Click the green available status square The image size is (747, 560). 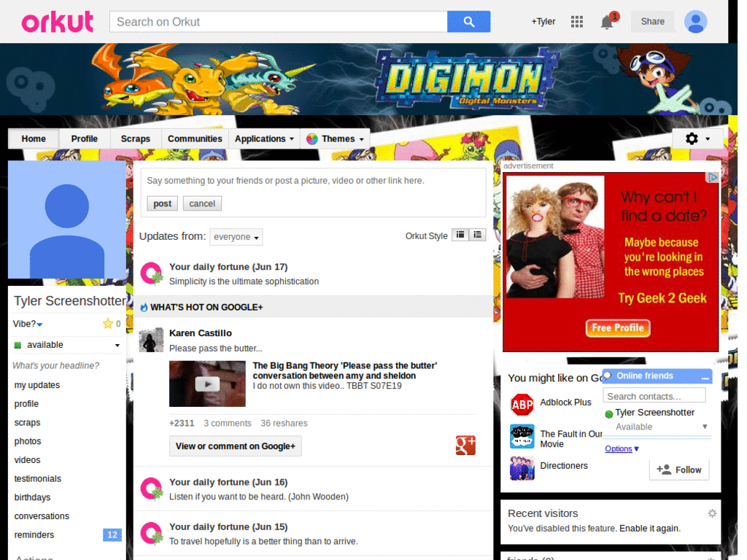pos(18,345)
